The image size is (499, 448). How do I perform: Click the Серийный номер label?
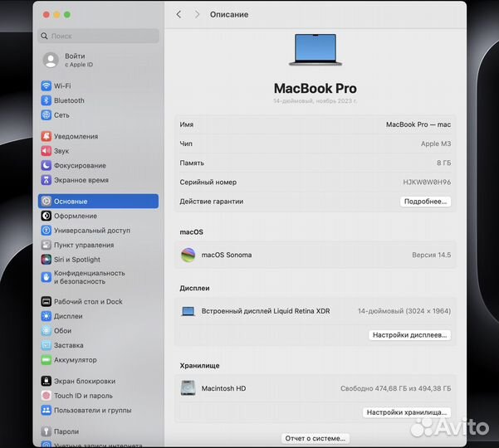click(x=208, y=183)
